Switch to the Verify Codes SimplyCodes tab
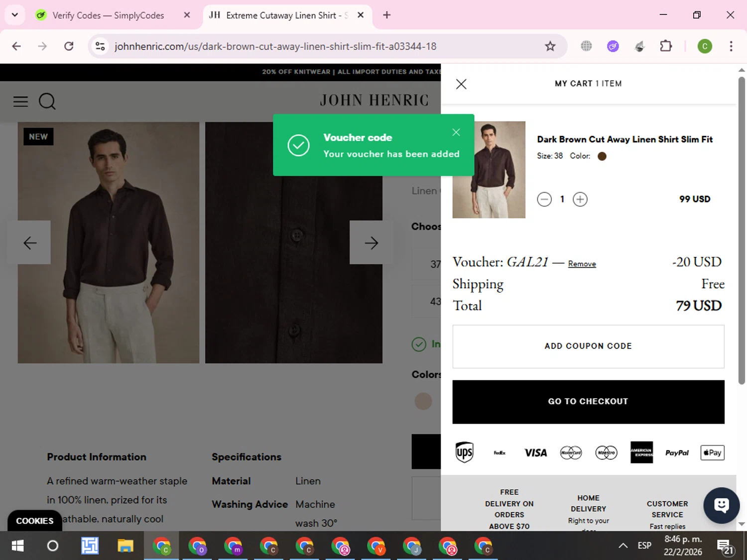This screenshot has height=560, width=747. pyautogui.click(x=108, y=15)
